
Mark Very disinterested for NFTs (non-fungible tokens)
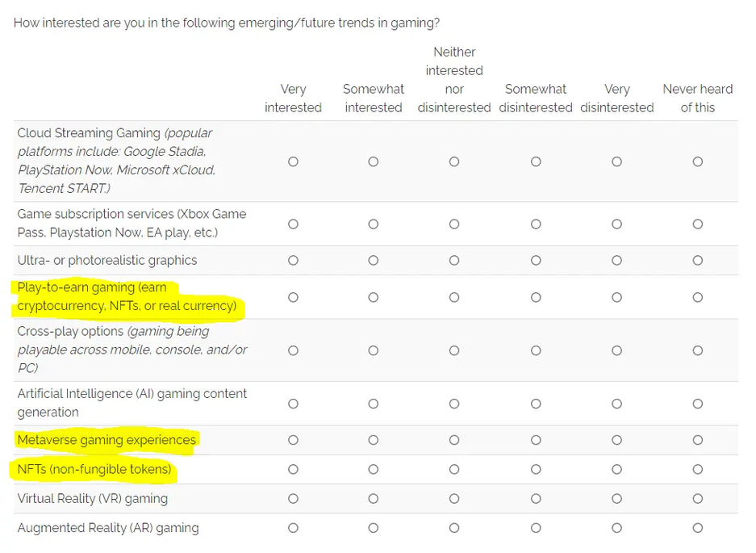coord(616,469)
